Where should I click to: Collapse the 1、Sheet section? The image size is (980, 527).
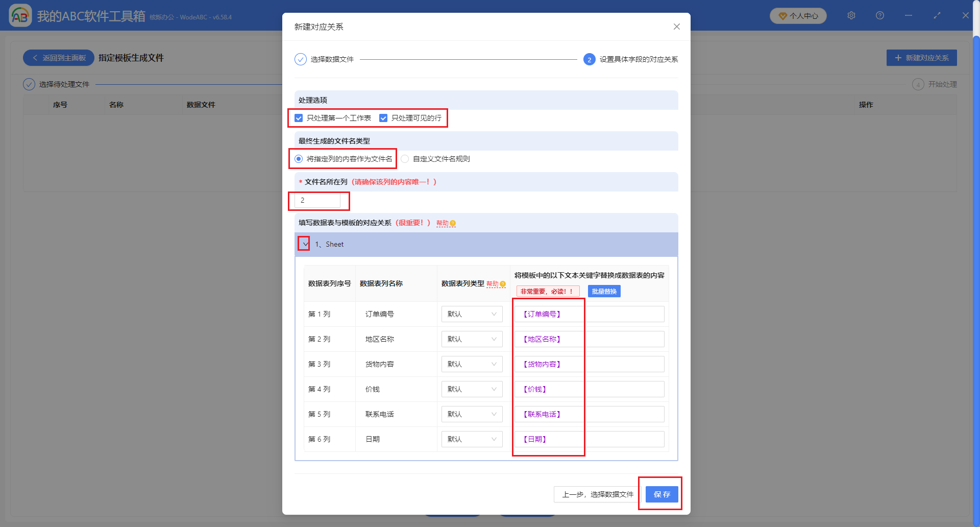click(303, 244)
